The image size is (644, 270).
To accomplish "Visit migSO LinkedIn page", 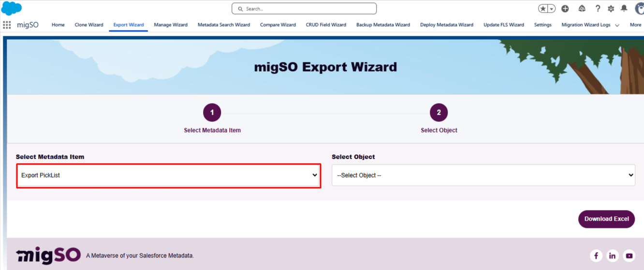I will pos(613,255).
